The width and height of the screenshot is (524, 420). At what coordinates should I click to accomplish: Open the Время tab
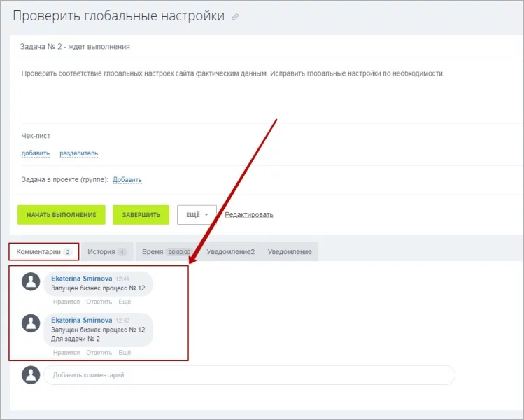pos(165,251)
